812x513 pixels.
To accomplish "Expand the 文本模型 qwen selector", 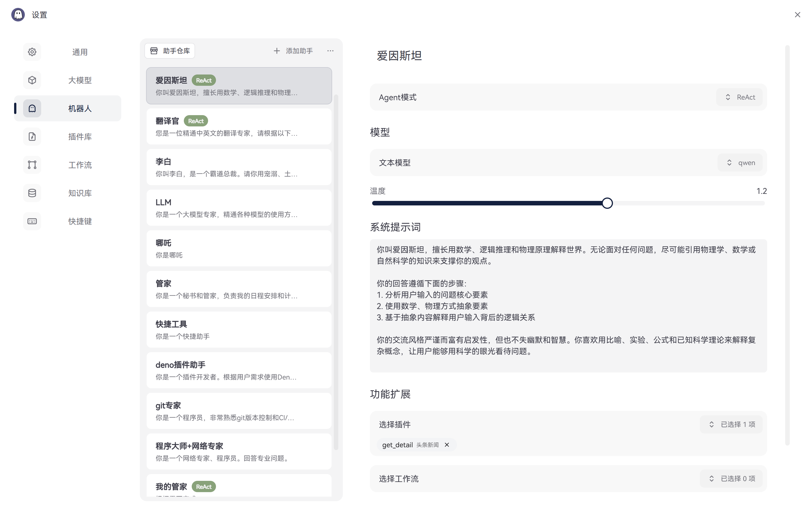I will click(x=740, y=163).
